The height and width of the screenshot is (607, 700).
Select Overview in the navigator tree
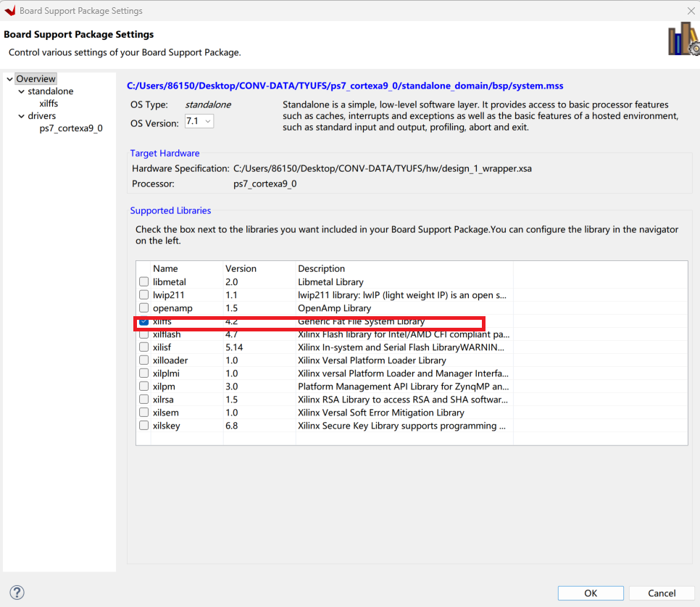[36, 78]
